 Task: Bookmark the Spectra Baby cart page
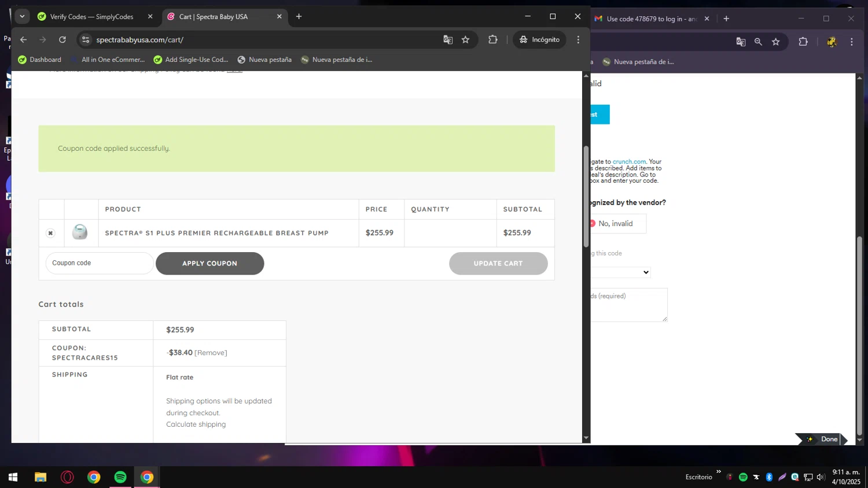coord(465,40)
